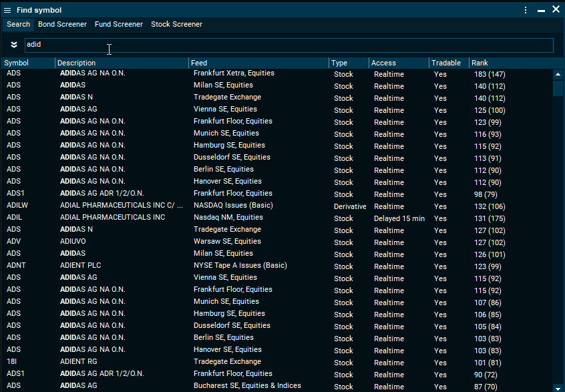Switch to the Bond Screener tab
This screenshot has width=565, height=392.
[x=62, y=24]
